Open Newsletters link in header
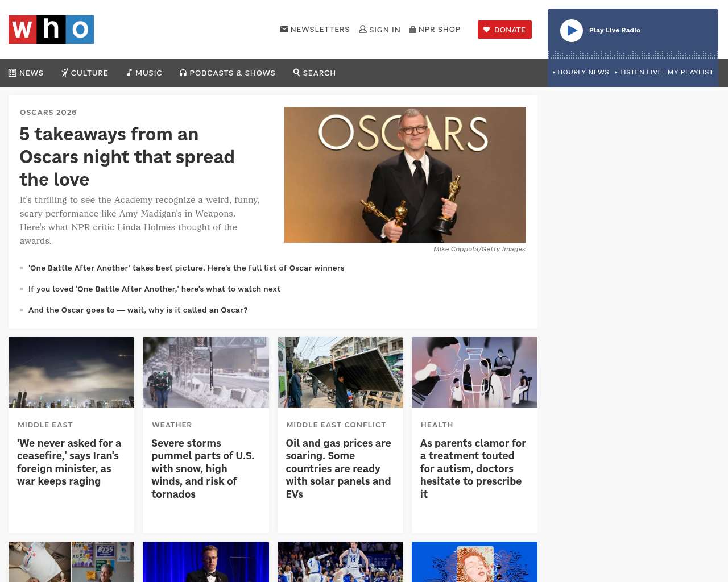This screenshot has height=582, width=728. click(315, 29)
